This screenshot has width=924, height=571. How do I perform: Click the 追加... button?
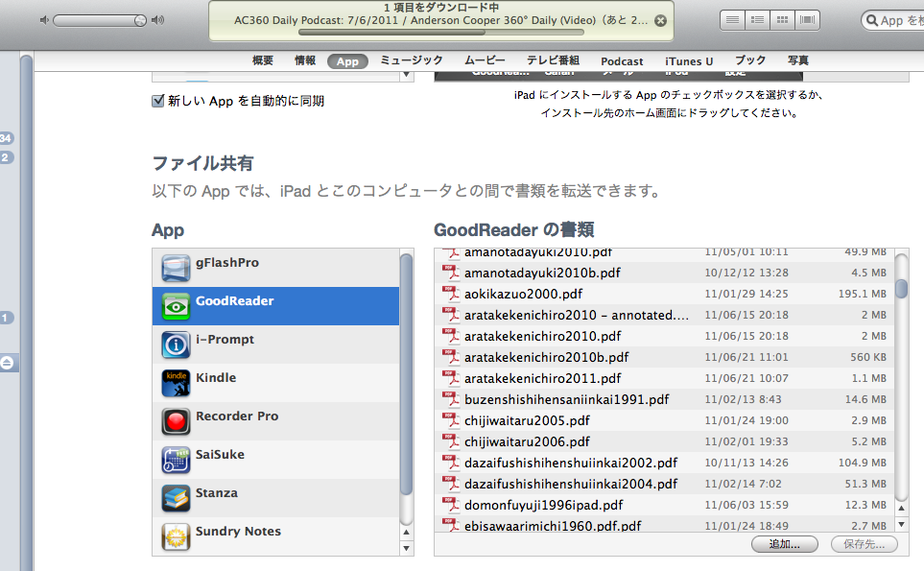[784, 544]
